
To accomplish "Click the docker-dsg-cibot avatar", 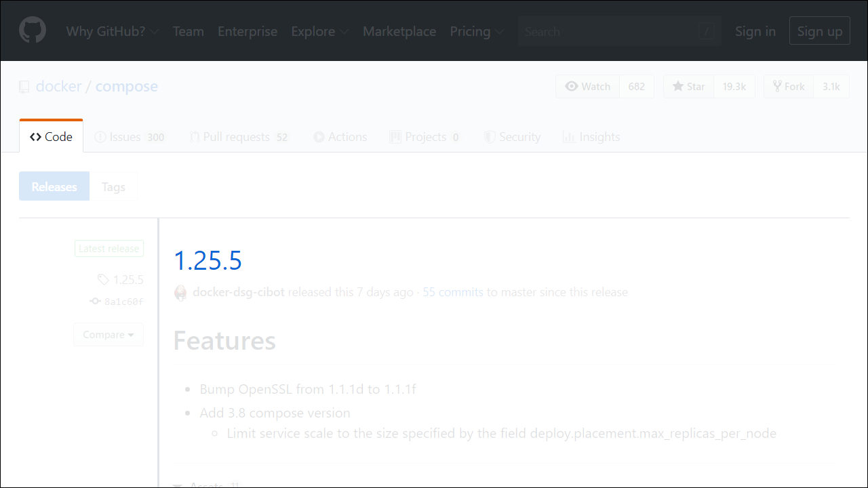I will point(180,293).
